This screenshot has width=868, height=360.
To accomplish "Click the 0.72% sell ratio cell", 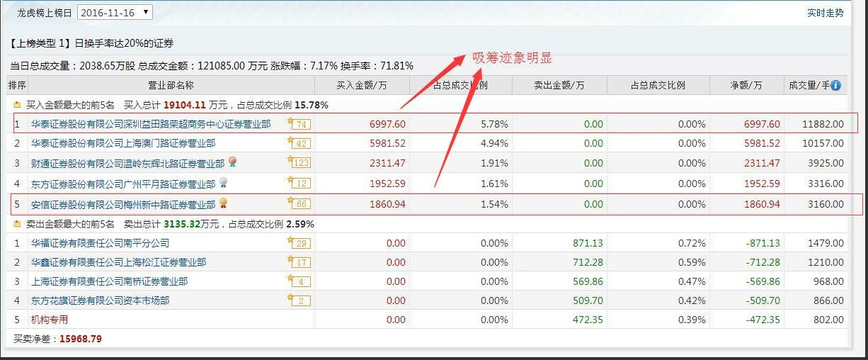I will (692, 243).
